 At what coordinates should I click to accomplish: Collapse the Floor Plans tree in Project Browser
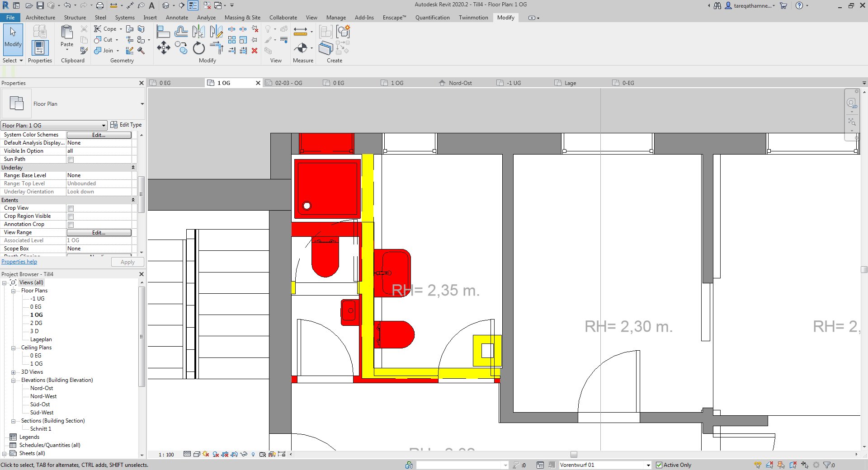(14, 291)
